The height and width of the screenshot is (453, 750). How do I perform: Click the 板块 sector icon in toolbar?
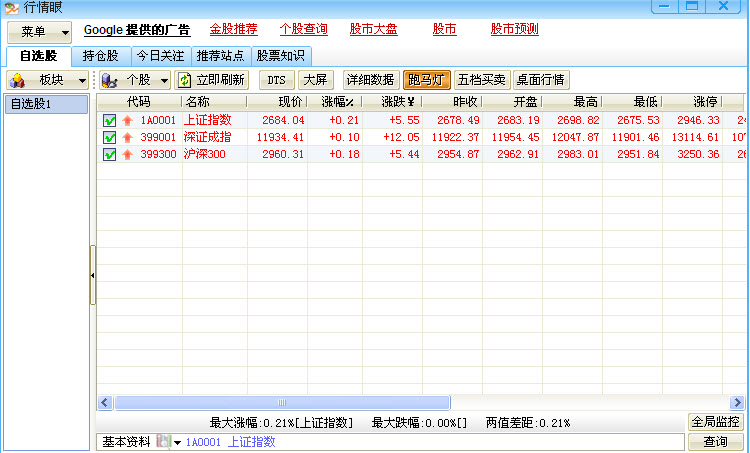click(x=18, y=80)
